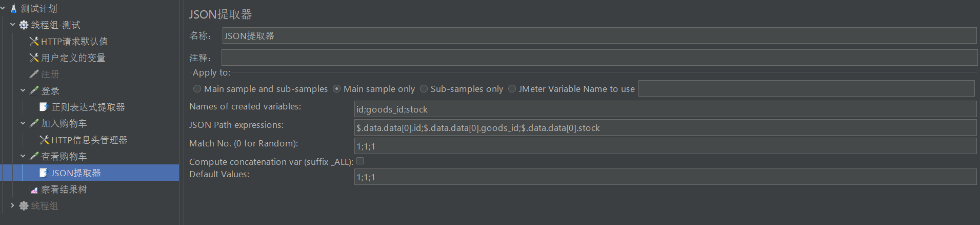The image size is (980, 225).
Task: Select Main sample and sub-samples radio
Action: pyautogui.click(x=197, y=89)
